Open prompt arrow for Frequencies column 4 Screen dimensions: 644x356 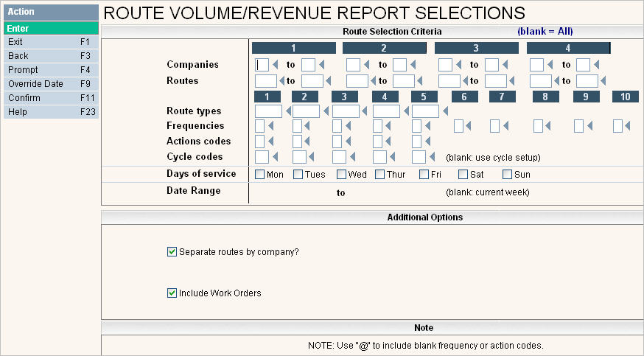pyautogui.click(x=388, y=126)
